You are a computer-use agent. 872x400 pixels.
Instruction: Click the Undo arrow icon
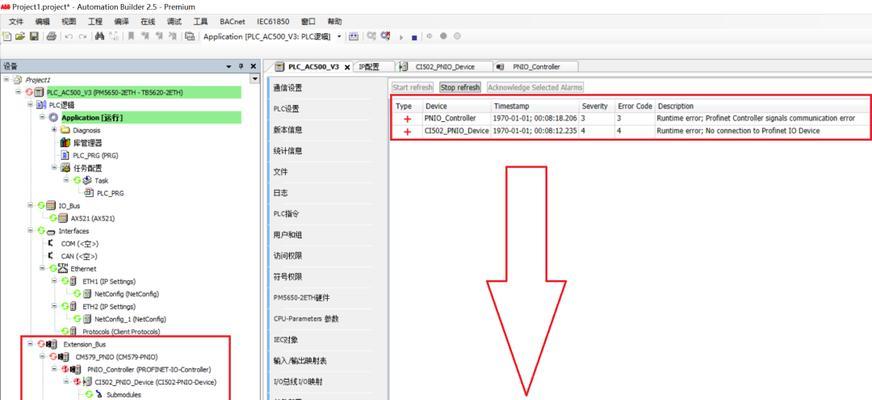68,36
